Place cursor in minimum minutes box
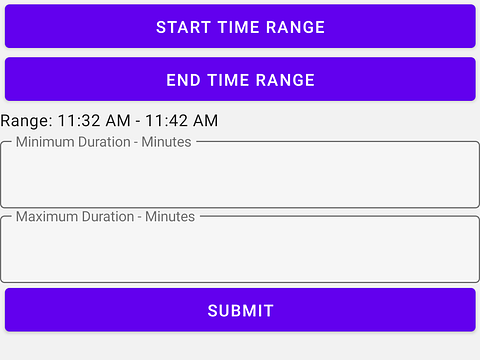This screenshot has height=360, width=480. coord(240,175)
